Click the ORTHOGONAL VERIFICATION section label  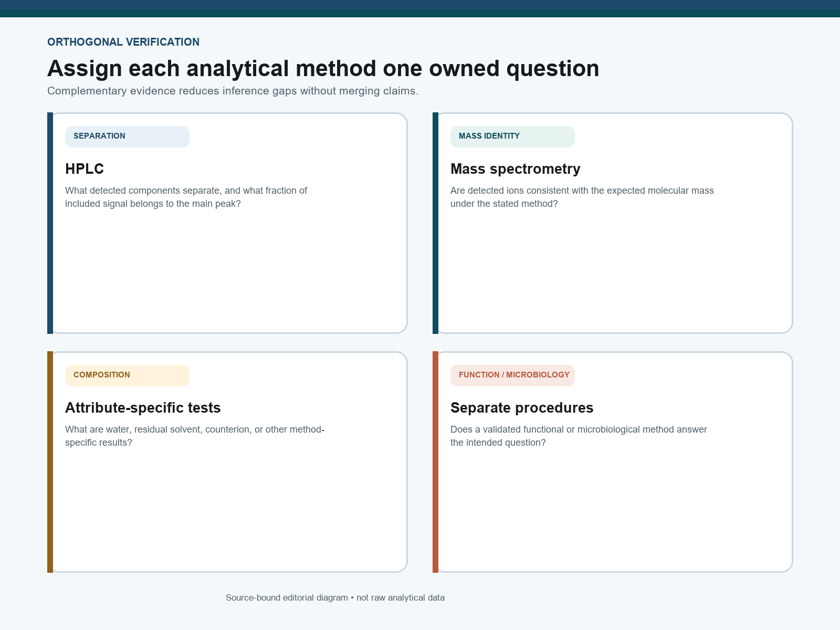(x=123, y=42)
